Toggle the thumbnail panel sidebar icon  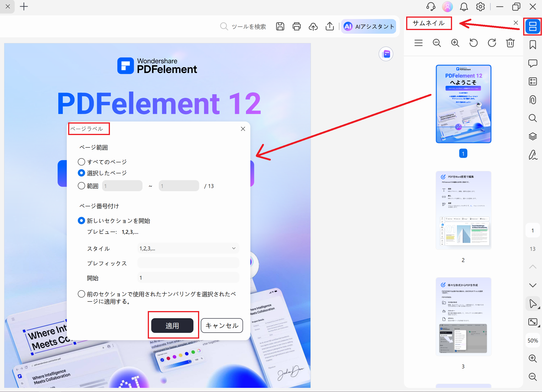(533, 26)
